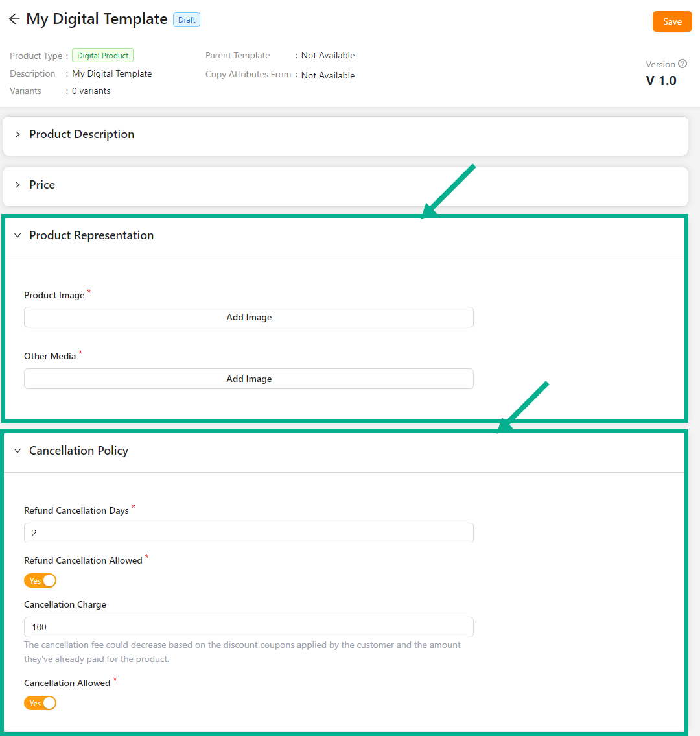This screenshot has height=736, width=700.
Task: Click the Price header title
Action: coord(42,185)
